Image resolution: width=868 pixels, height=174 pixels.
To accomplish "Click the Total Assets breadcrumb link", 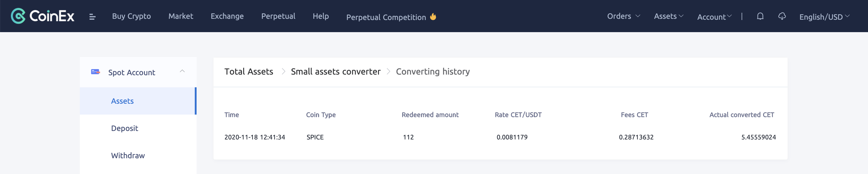I will 249,72.
